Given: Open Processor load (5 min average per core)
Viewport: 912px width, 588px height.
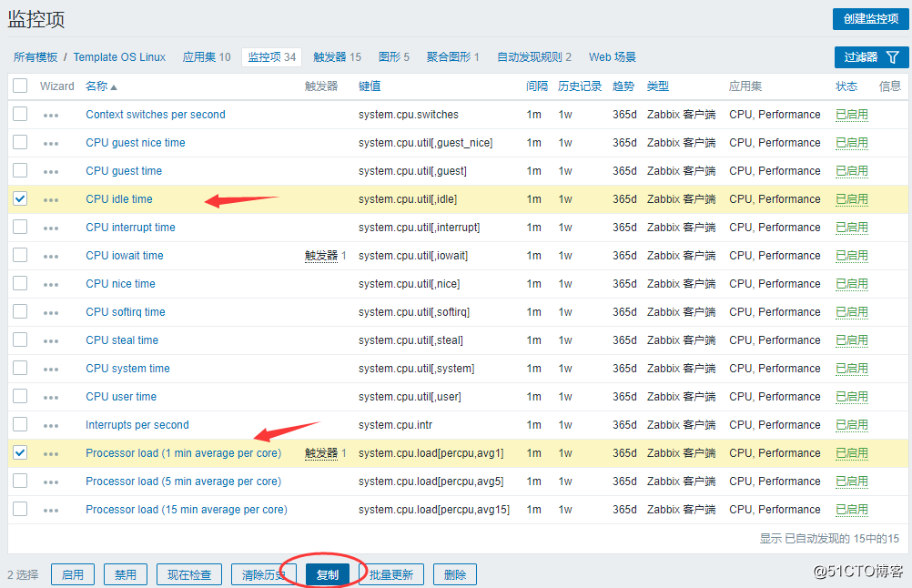Looking at the screenshot, I should 183,481.
